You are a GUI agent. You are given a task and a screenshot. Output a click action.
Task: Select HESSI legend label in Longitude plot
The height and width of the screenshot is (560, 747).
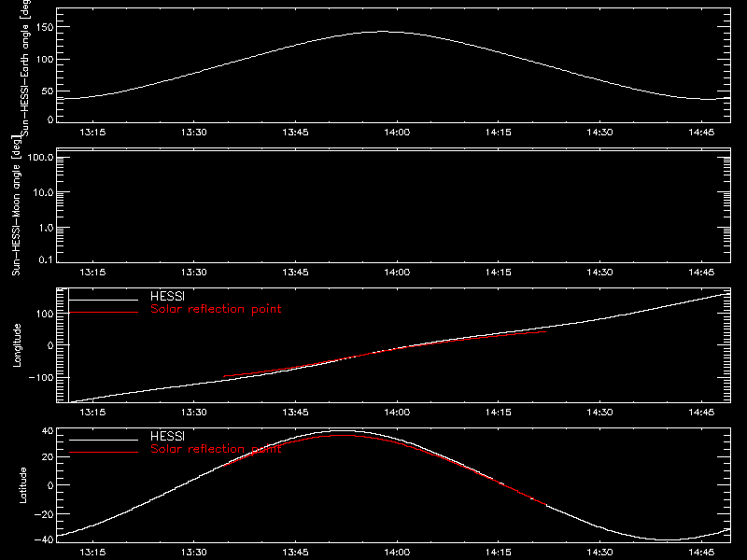pyautogui.click(x=167, y=297)
